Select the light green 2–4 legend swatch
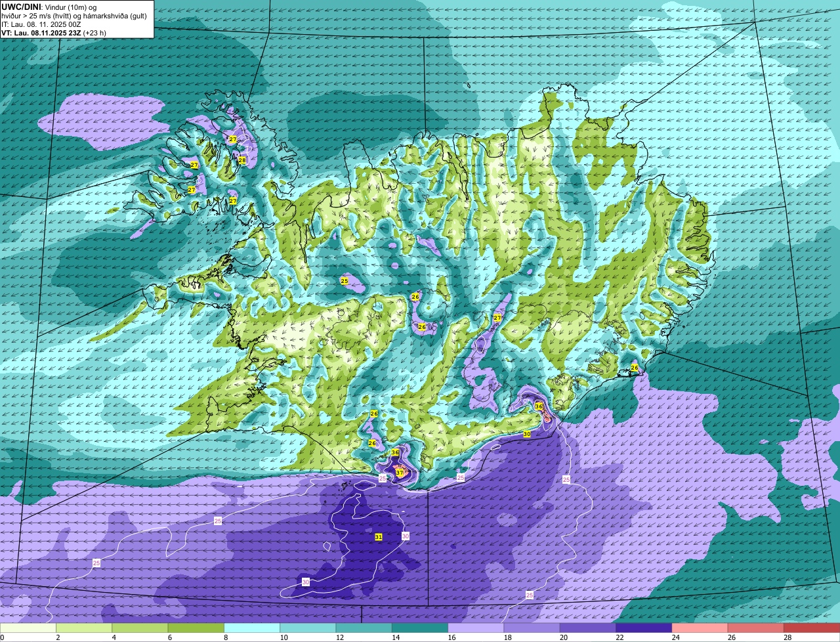The image size is (840, 642). point(84,628)
